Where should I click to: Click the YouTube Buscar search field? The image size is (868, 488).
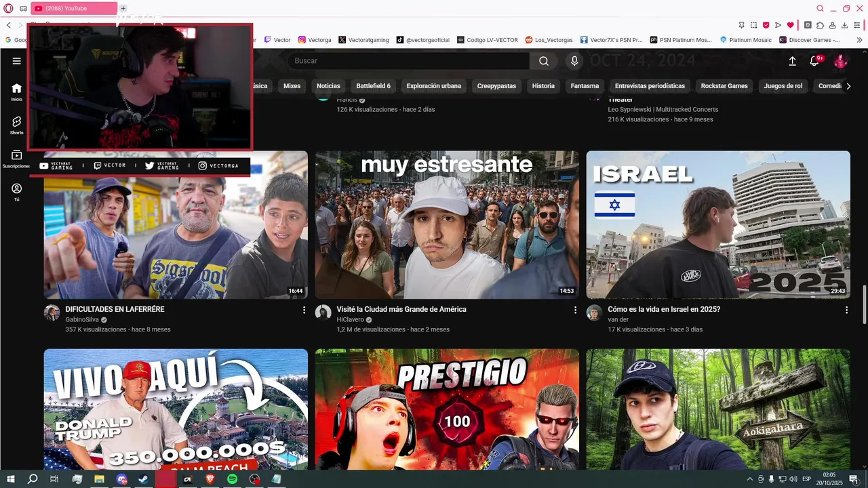click(409, 61)
